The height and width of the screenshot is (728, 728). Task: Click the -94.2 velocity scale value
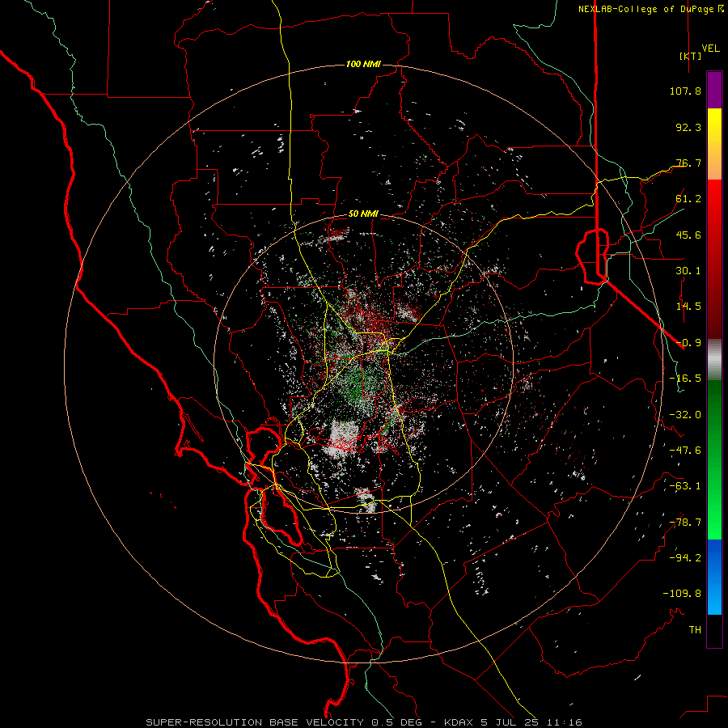[x=685, y=558]
